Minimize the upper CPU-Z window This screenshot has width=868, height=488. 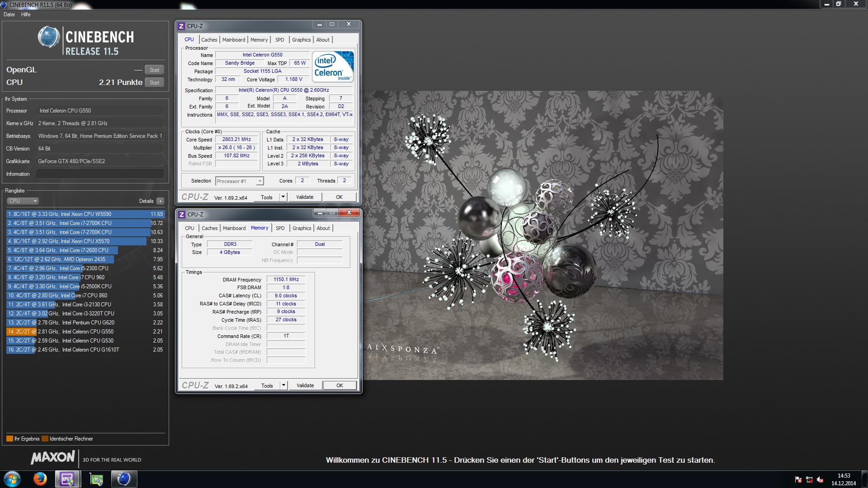(320, 25)
